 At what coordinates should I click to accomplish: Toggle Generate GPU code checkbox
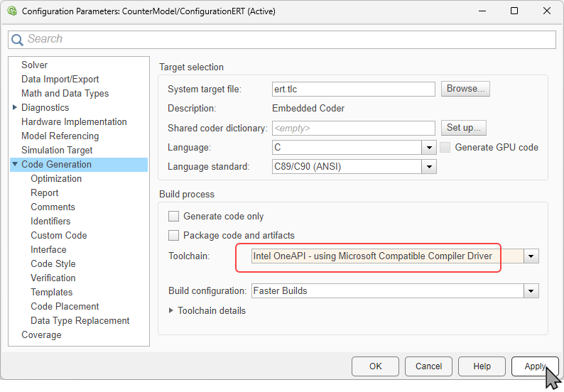(x=445, y=148)
